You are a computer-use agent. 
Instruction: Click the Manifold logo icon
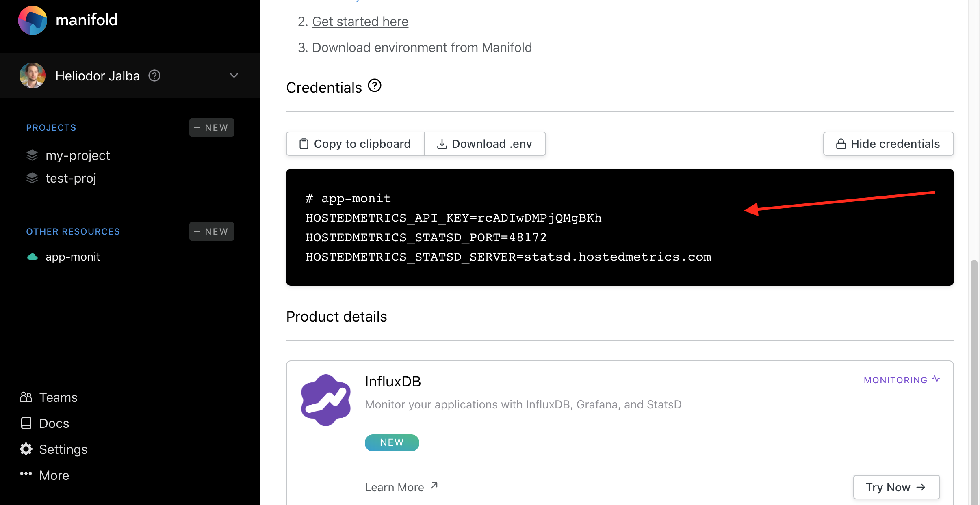(33, 20)
